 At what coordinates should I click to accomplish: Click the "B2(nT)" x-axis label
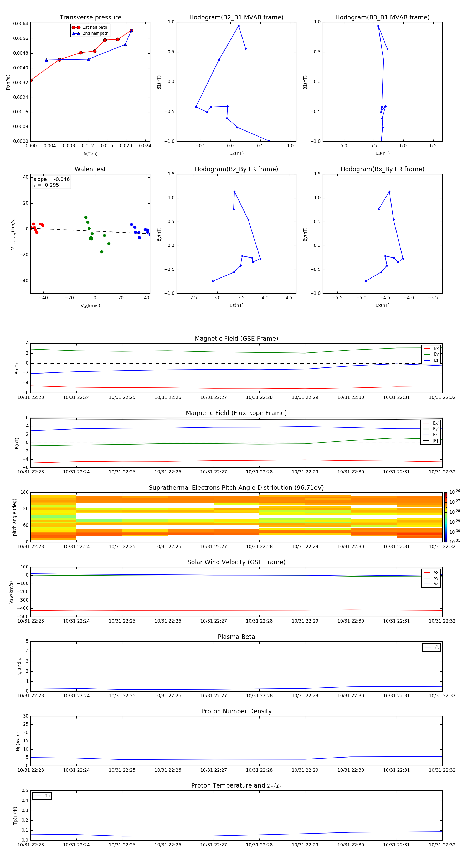(x=236, y=153)
